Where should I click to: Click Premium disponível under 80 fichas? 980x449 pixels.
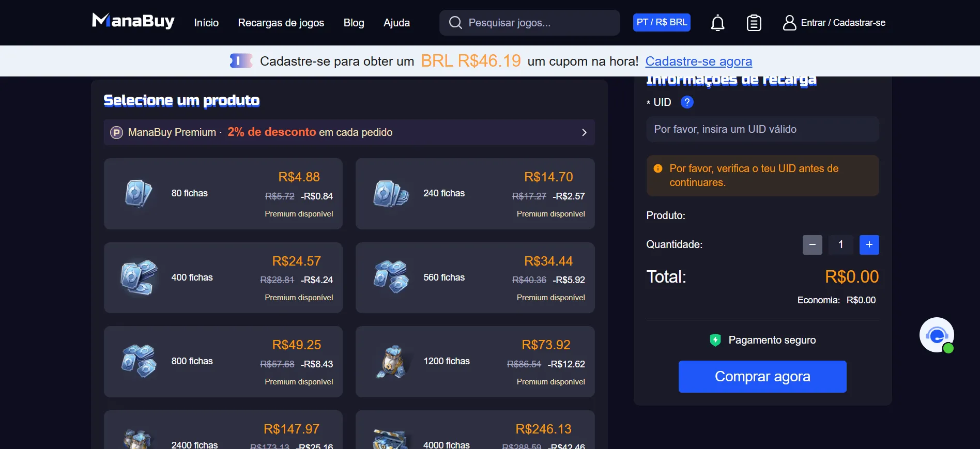(299, 214)
